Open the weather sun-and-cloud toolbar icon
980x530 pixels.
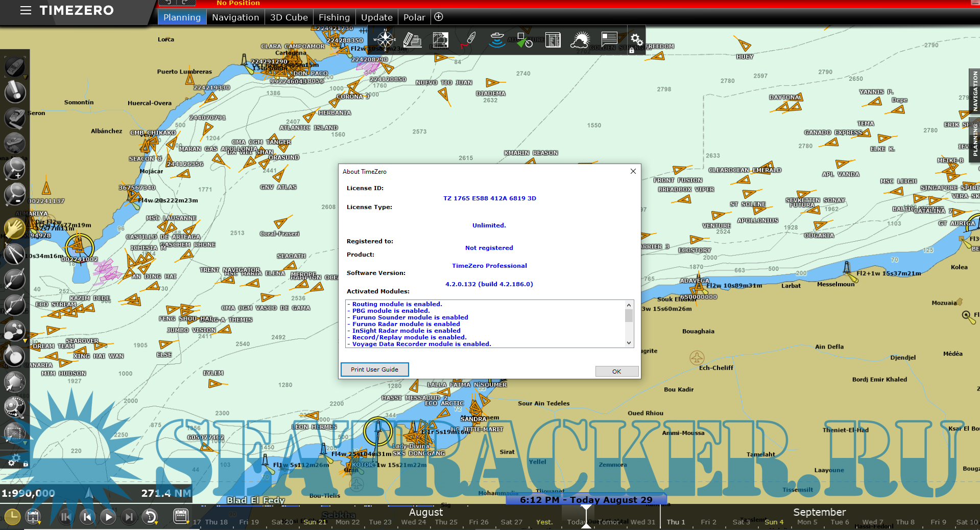tap(580, 40)
